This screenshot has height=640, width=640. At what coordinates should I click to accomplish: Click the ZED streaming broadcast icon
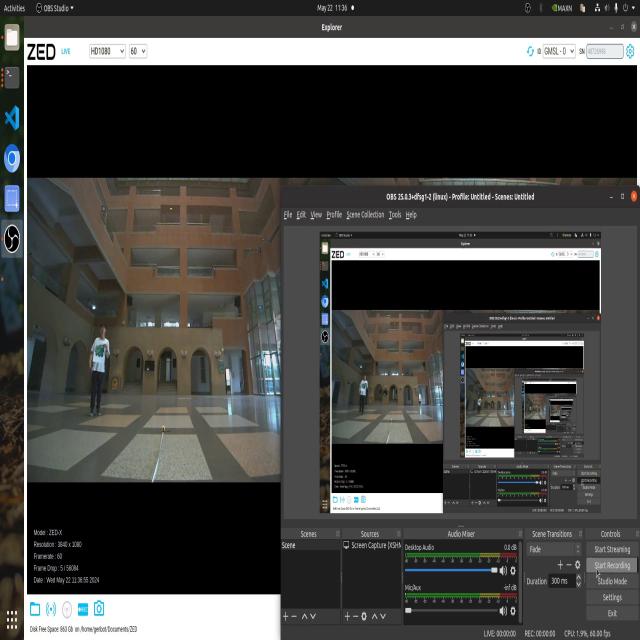51,609
